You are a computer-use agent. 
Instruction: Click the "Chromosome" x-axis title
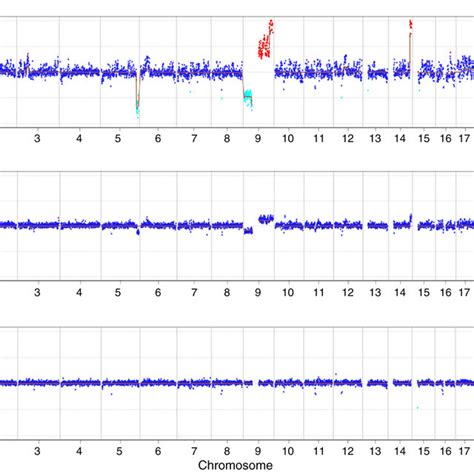235,465
